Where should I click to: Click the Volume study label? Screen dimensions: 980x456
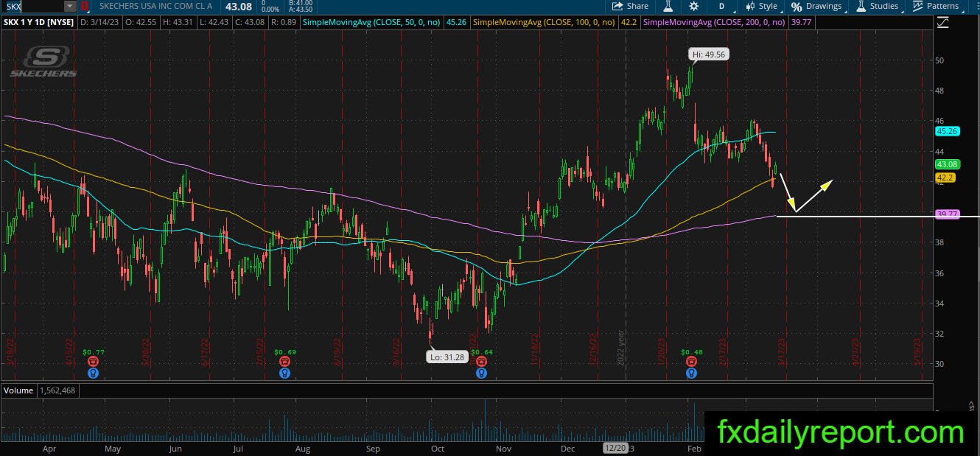[18, 390]
